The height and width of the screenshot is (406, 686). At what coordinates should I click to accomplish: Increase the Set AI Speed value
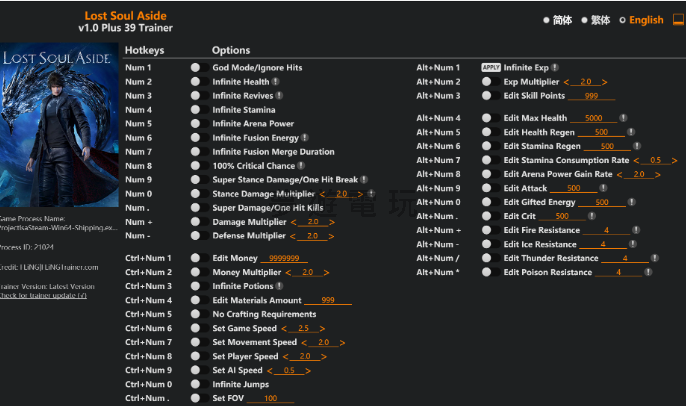click(x=308, y=371)
